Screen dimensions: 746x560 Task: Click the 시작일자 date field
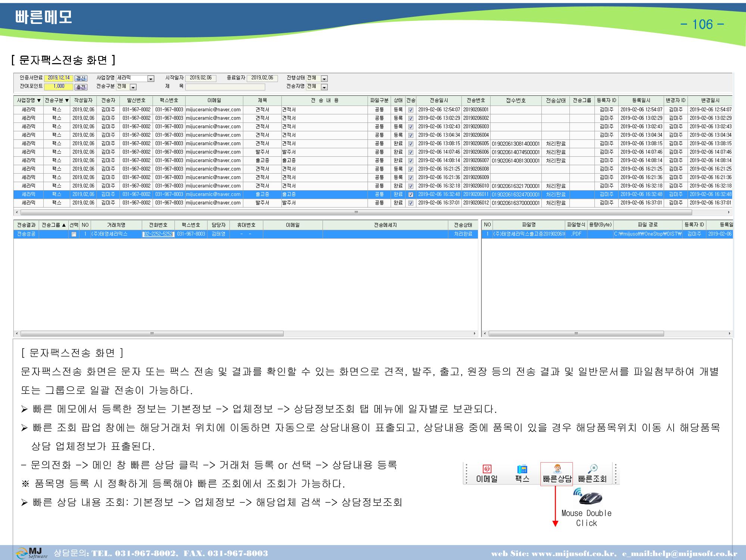[201, 78]
